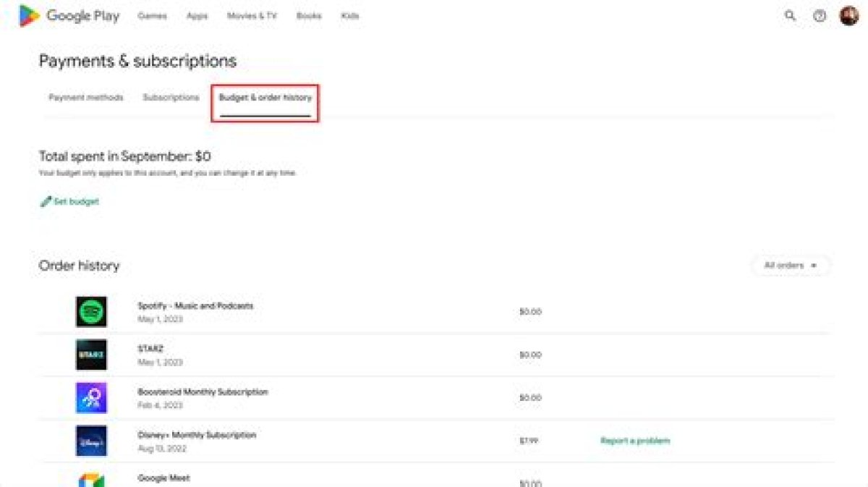Viewport: 868px width, 487px height.
Task: Select Spotify - Music and Podcasts order title
Action: (x=195, y=305)
